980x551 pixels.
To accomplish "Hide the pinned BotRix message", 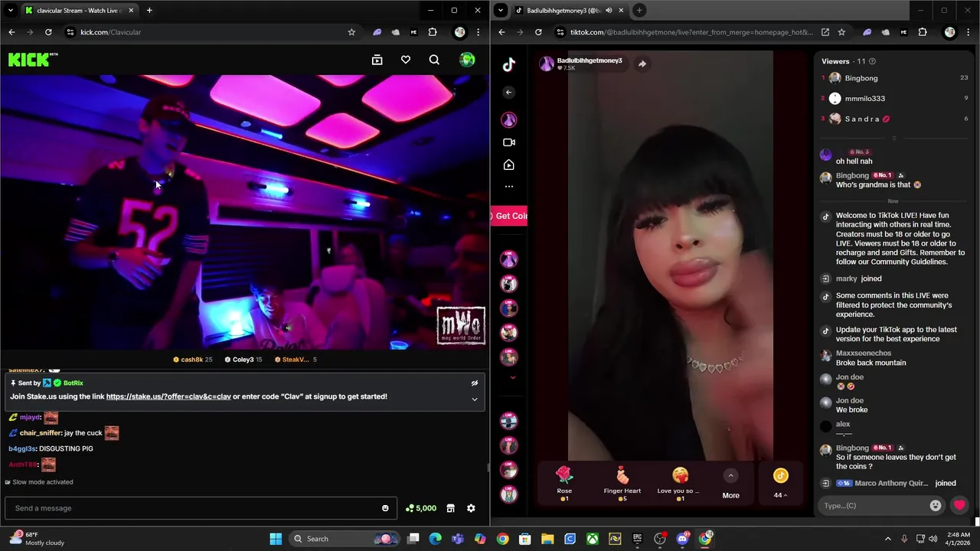I will point(475,383).
